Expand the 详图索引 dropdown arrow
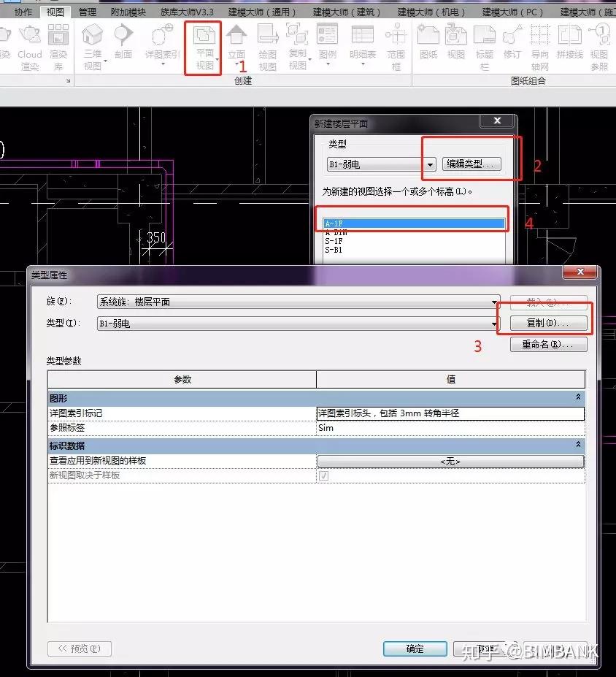 (163, 64)
